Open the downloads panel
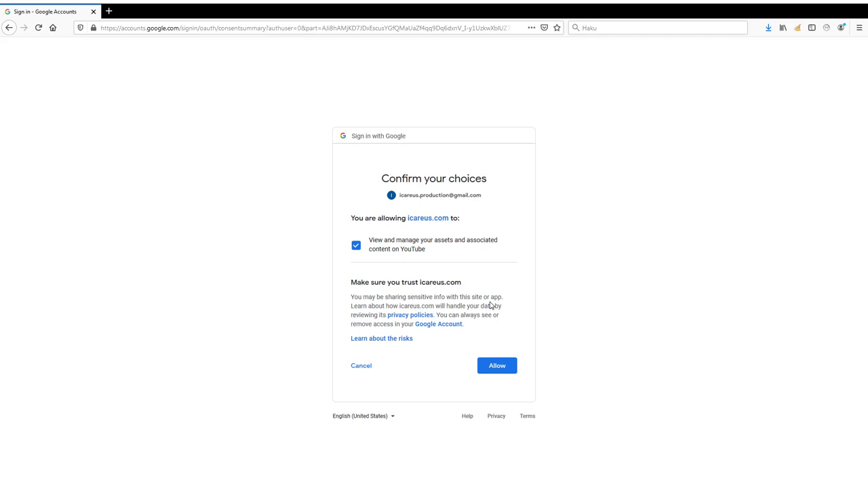 tap(768, 28)
